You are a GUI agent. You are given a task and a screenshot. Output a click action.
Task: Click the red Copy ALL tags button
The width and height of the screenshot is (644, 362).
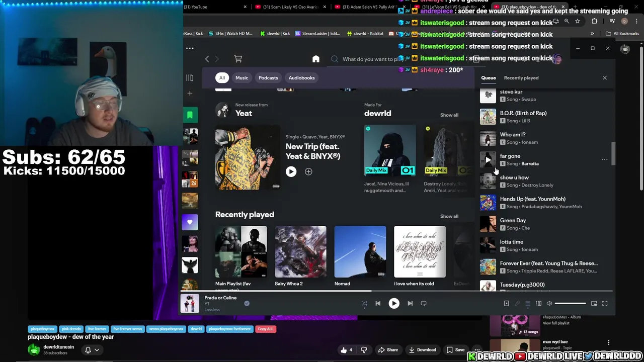[x=266, y=329]
